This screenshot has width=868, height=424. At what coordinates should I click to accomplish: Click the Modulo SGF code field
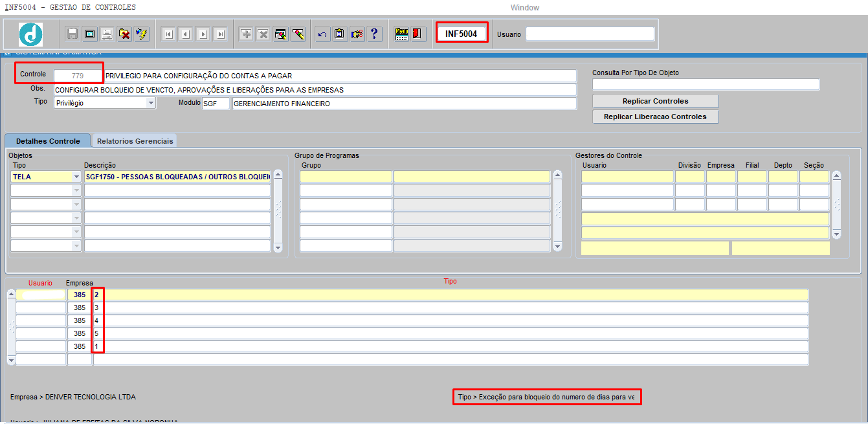216,104
